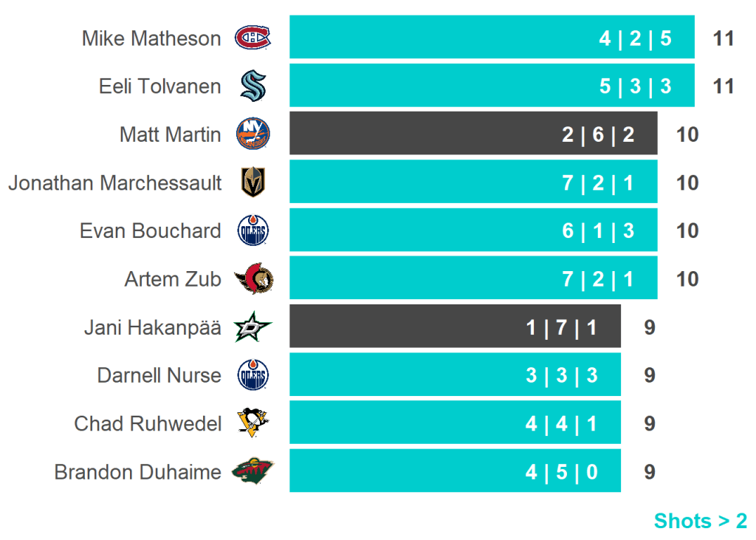Click the Minnesota Wild logo
756x540 pixels.
[x=252, y=471]
